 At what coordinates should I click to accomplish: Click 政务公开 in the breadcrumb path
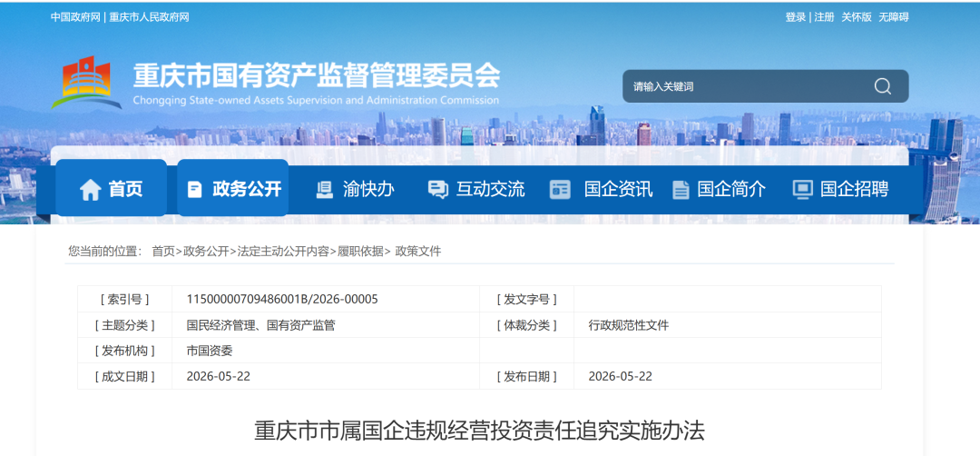tap(206, 252)
